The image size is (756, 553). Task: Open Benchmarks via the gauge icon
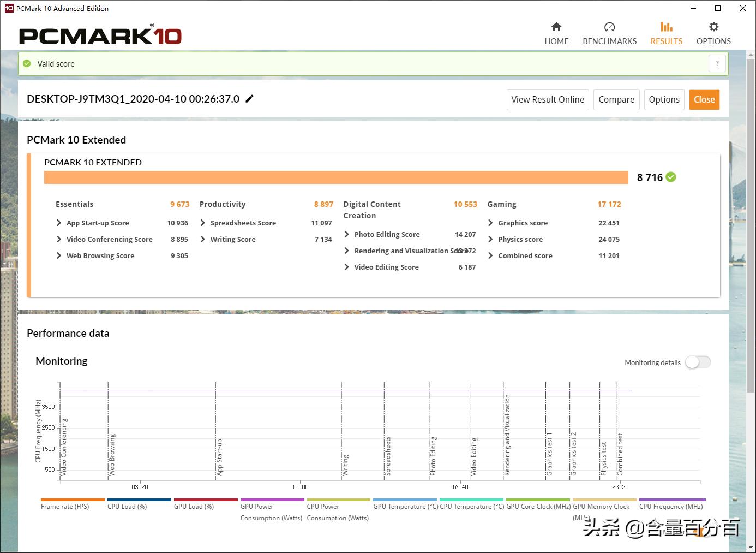click(x=609, y=27)
